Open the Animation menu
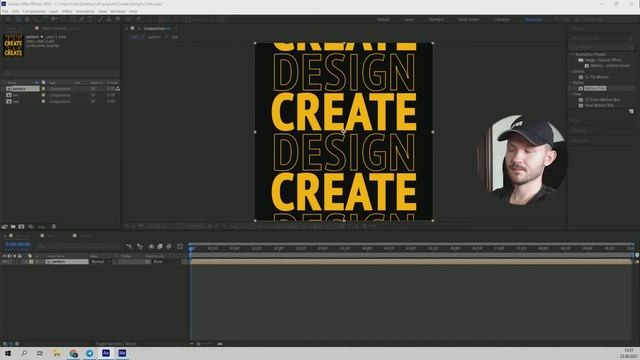This screenshot has height=360, width=640. (85, 11)
